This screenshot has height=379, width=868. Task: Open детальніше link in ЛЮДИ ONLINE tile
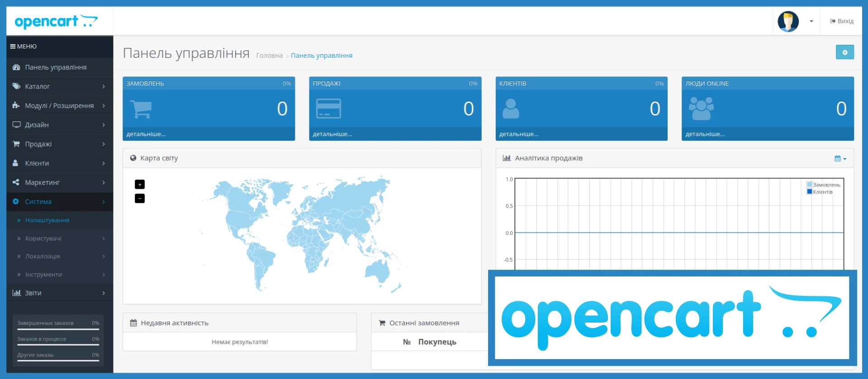(705, 134)
